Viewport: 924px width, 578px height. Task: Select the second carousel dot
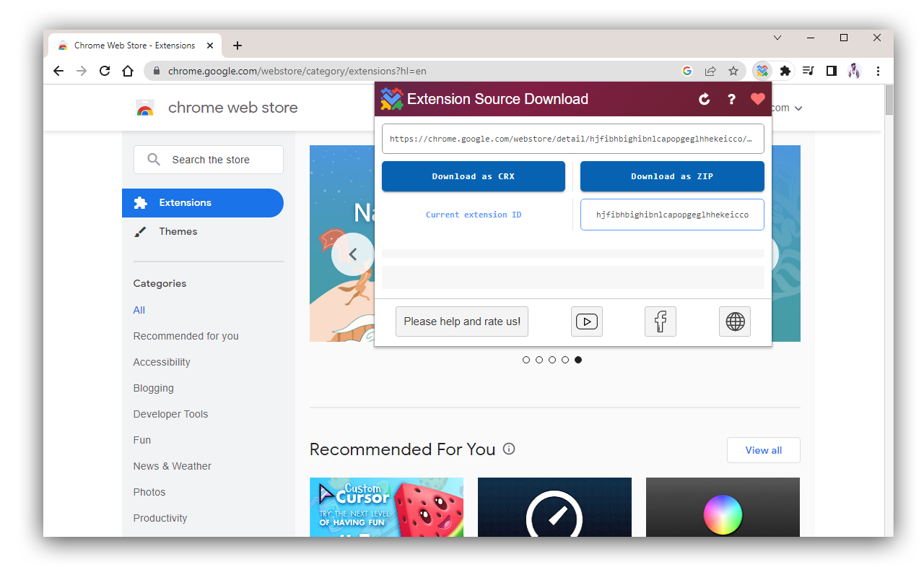[539, 360]
